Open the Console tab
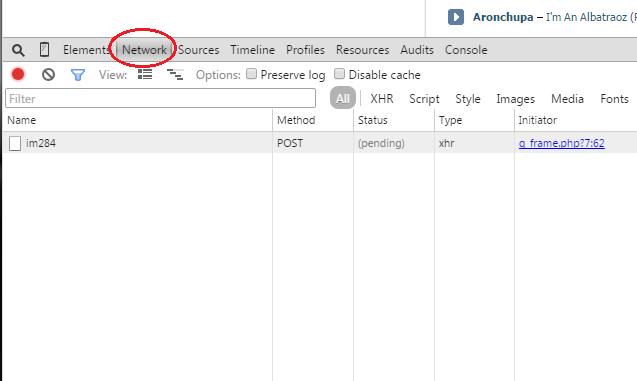 [466, 50]
